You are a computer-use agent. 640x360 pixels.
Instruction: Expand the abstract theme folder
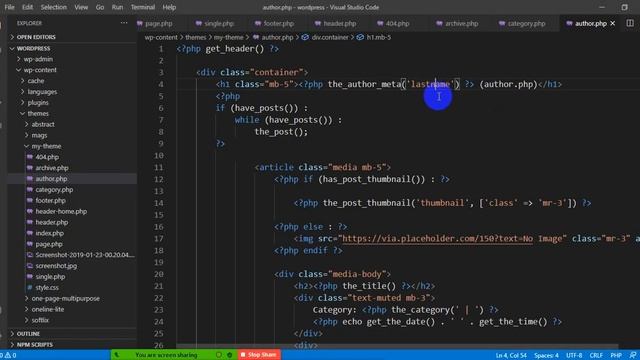43,124
